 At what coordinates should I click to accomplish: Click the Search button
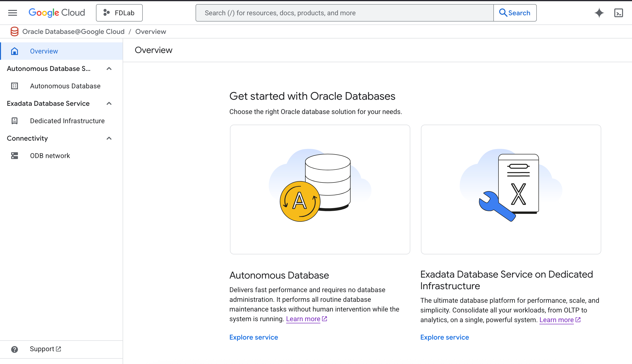(515, 13)
